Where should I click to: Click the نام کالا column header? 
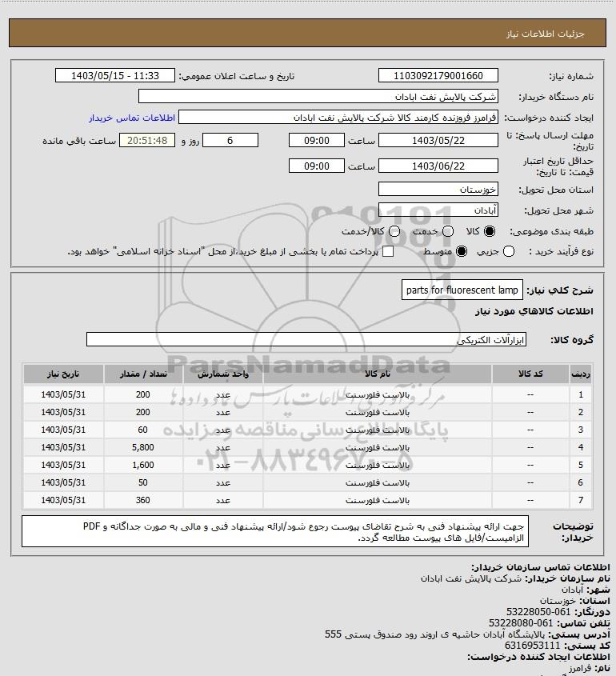[x=378, y=374]
